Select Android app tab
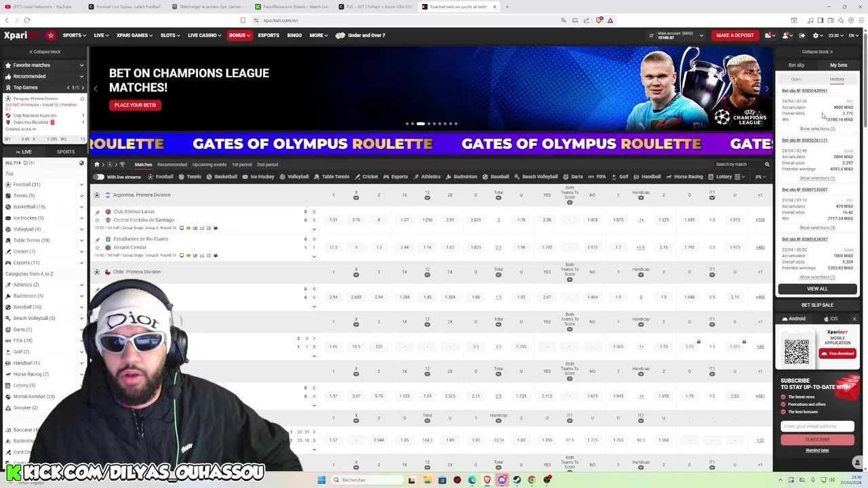This screenshot has width=868, height=488. (x=794, y=319)
